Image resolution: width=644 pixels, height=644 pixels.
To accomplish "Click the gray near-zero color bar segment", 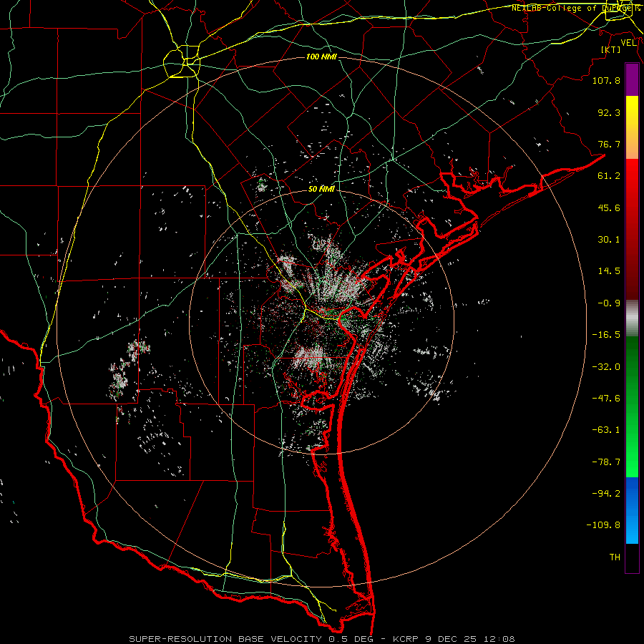I will pos(632,318).
